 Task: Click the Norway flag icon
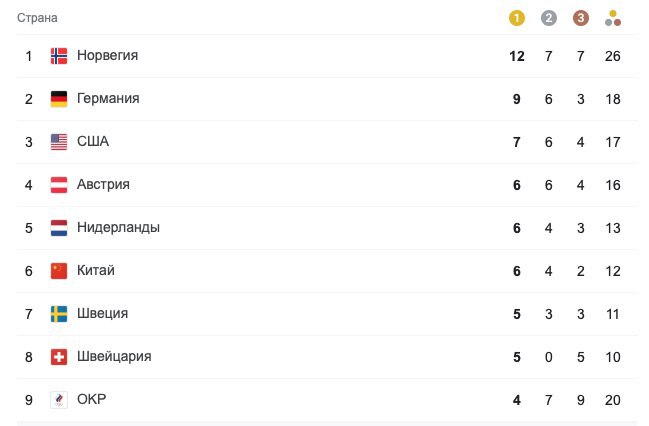tap(59, 56)
